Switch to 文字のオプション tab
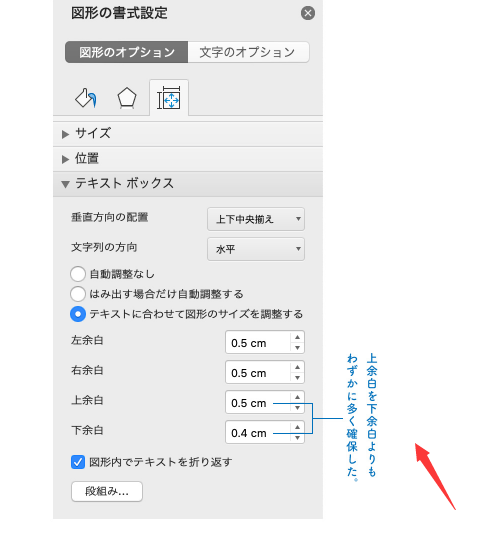This screenshot has width=484, height=547. coord(248,52)
